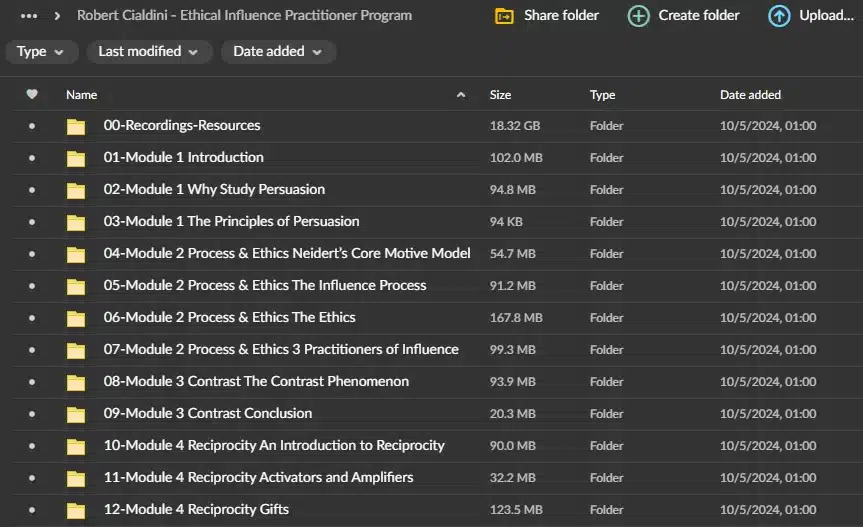Viewport: 863px width, 527px height.
Task: Open 10-Module 4 An Introduction to Reciprocity
Action: pyautogui.click(x=274, y=445)
